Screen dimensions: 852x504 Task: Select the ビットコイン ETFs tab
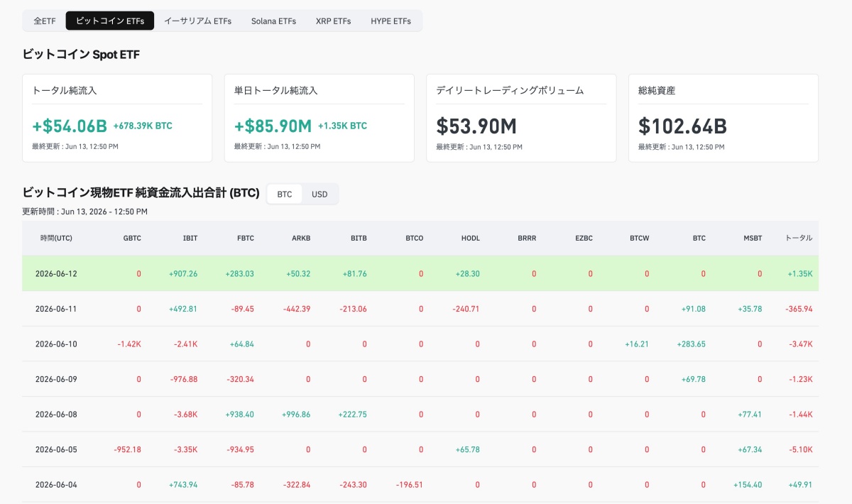click(110, 21)
